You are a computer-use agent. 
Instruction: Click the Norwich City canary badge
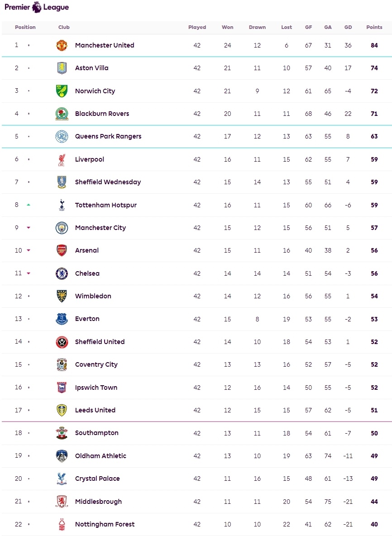click(62, 91)
